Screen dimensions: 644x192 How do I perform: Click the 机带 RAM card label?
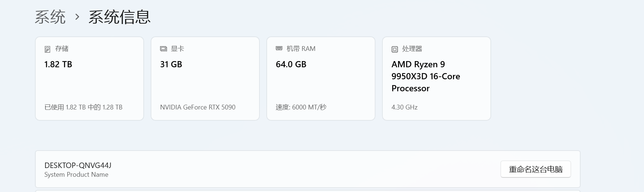301,49
